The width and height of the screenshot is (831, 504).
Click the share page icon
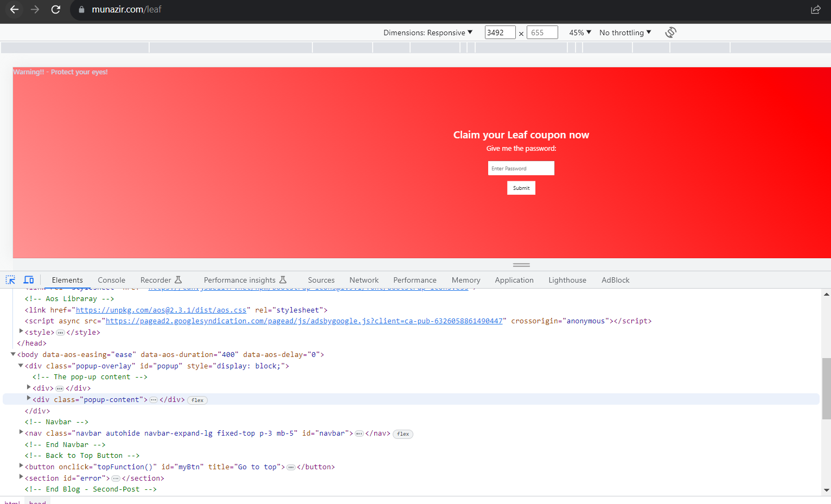816,9
